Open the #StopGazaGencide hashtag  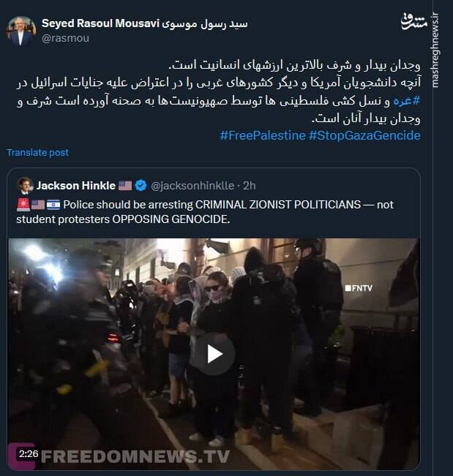(x=364, y=135)
